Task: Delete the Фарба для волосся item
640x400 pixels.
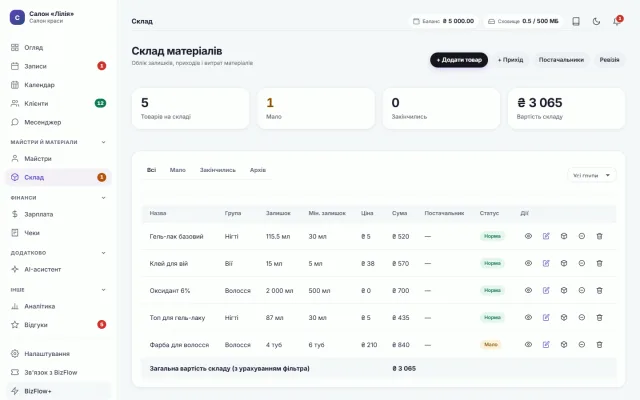Action: tap(599, 344)
